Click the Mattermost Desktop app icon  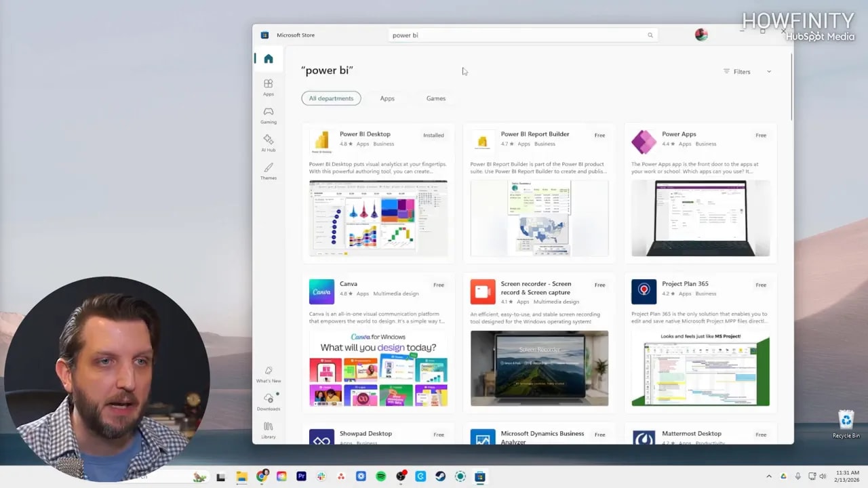point(644,437)
